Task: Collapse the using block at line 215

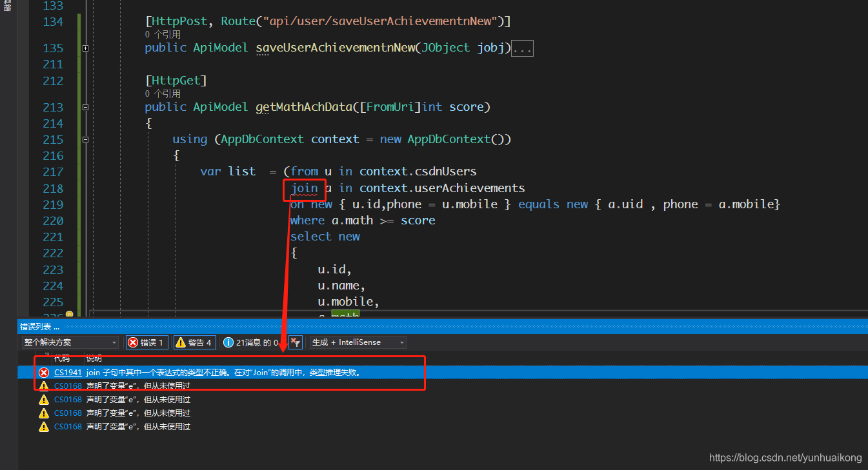Action: 85,139
